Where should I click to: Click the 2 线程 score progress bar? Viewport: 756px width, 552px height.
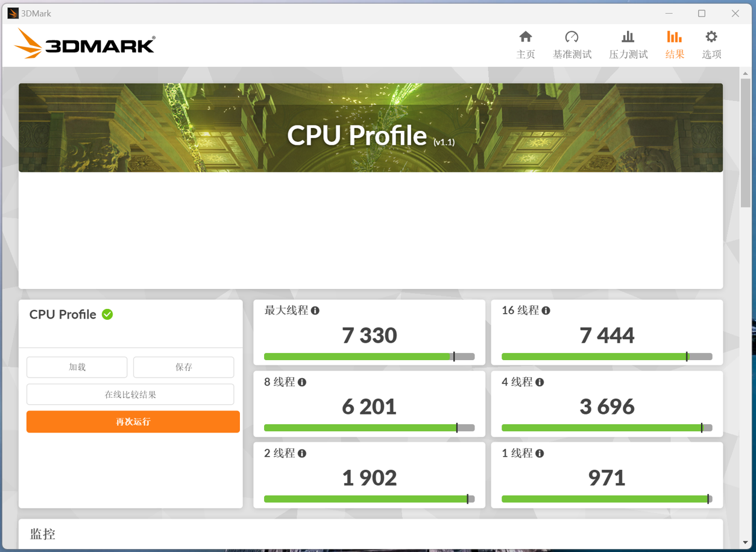(x=369, y=499)
